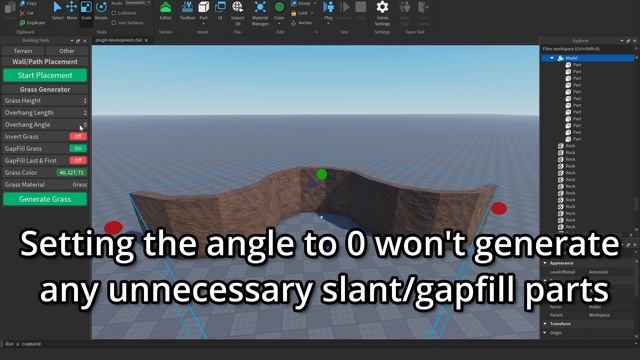Click the Copy icon in Clipboard
This screenshot has height=360, width=640.
22,3
